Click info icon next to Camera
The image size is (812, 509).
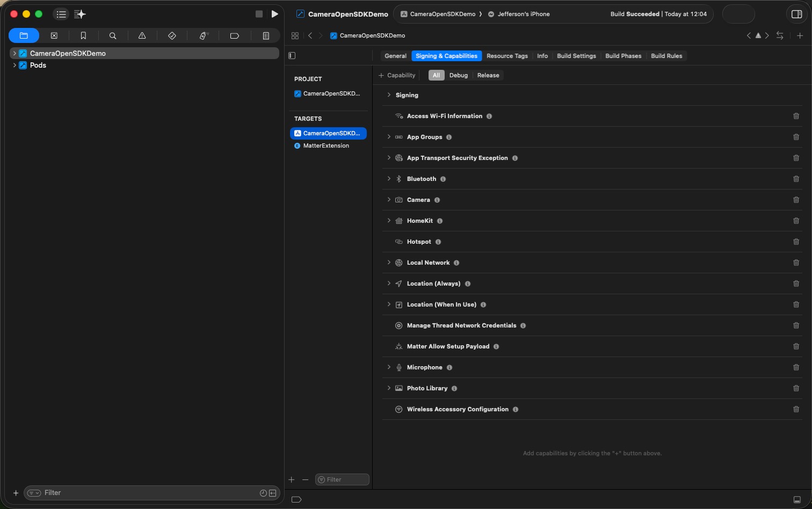[437, 200]
